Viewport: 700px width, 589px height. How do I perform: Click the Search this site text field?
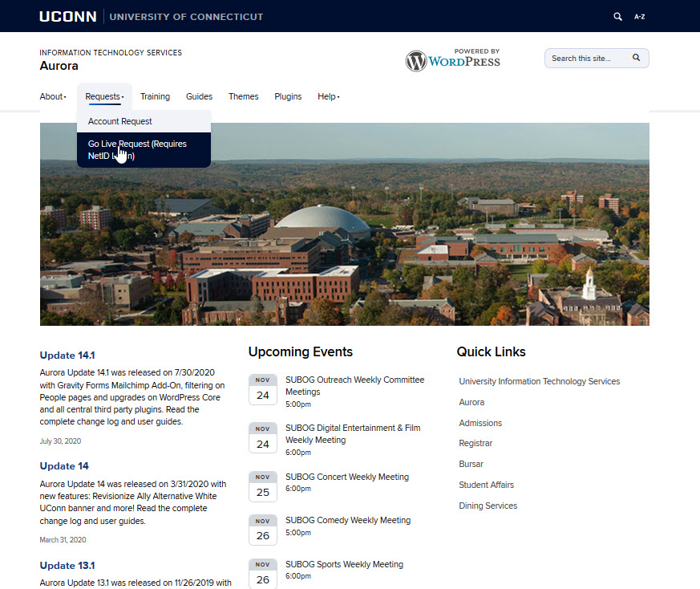(585, 58)
